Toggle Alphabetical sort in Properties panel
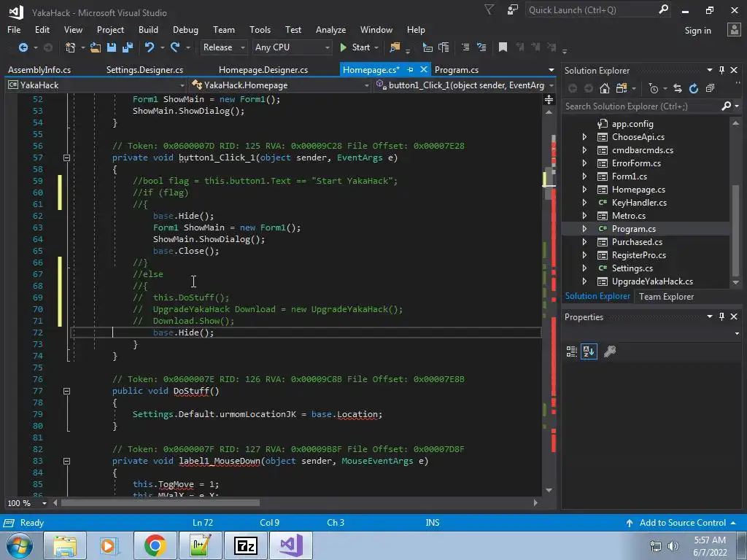Viewport: 747px width, 560px height. pyautogui.click(x=589, y=351)
